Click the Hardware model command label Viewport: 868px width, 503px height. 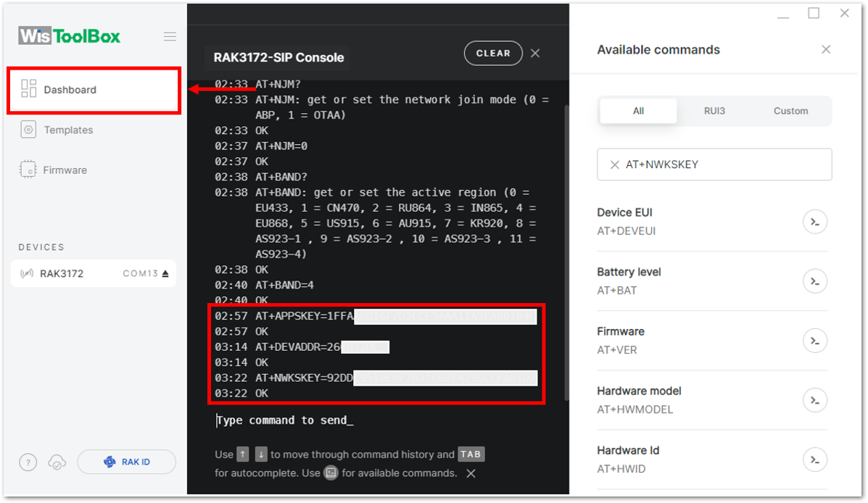[x=639, y=391]
